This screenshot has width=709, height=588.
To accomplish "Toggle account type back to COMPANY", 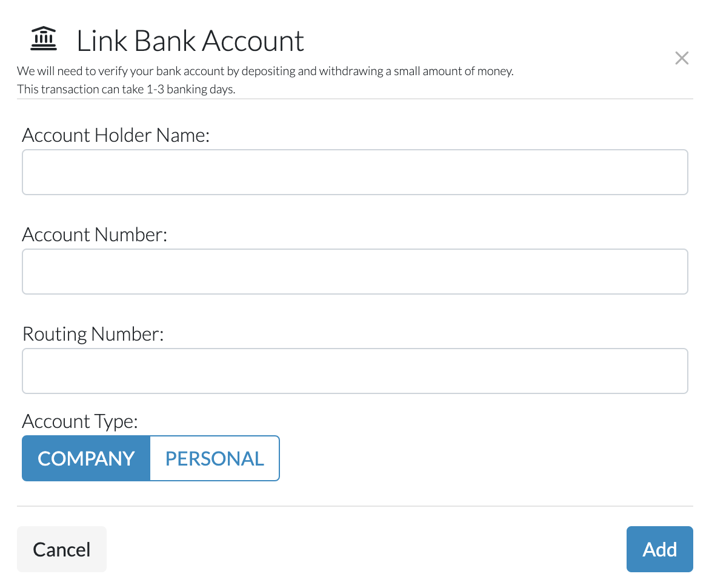I will coord(85,458).
